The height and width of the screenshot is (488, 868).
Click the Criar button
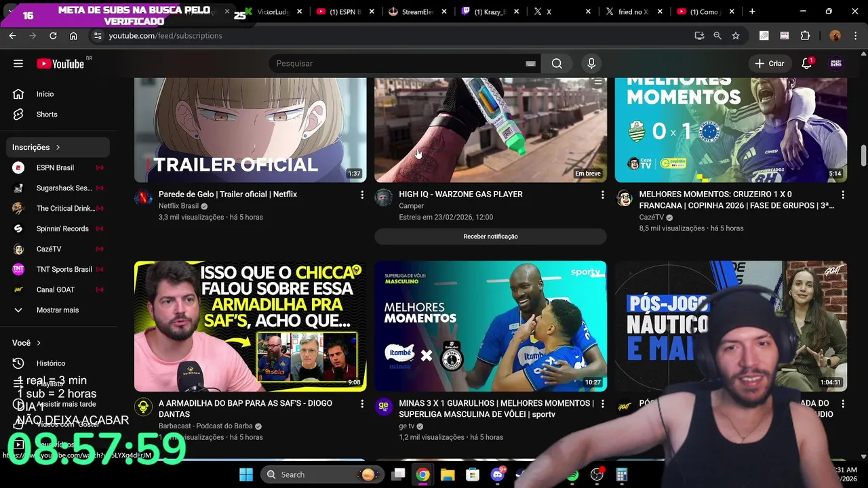[x=770, y=64]
